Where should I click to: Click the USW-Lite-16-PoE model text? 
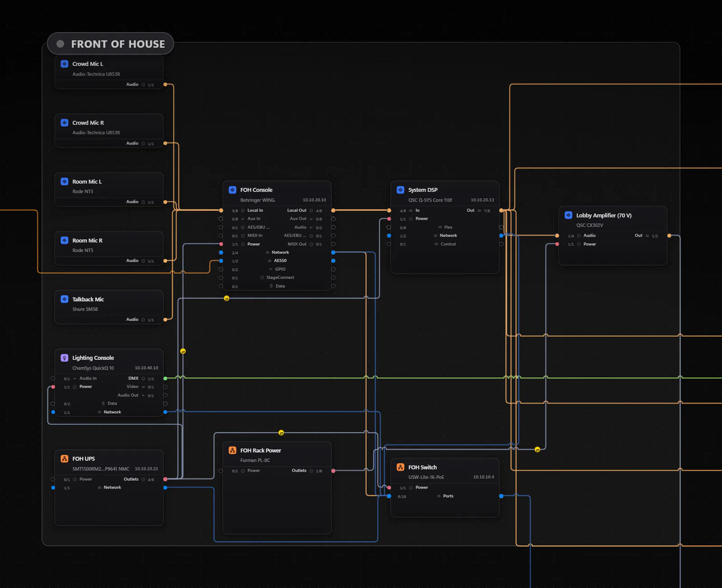(426, 477)
